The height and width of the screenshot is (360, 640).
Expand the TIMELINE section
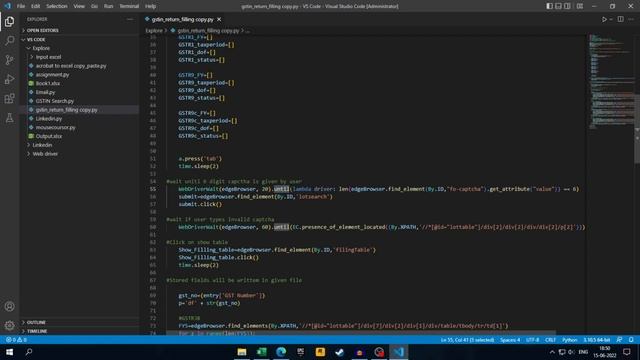[80, 331]
